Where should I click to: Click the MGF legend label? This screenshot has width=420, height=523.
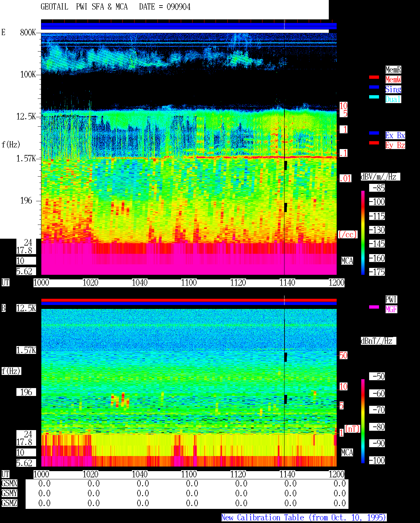pyautogui.click(x=391, y=309)
